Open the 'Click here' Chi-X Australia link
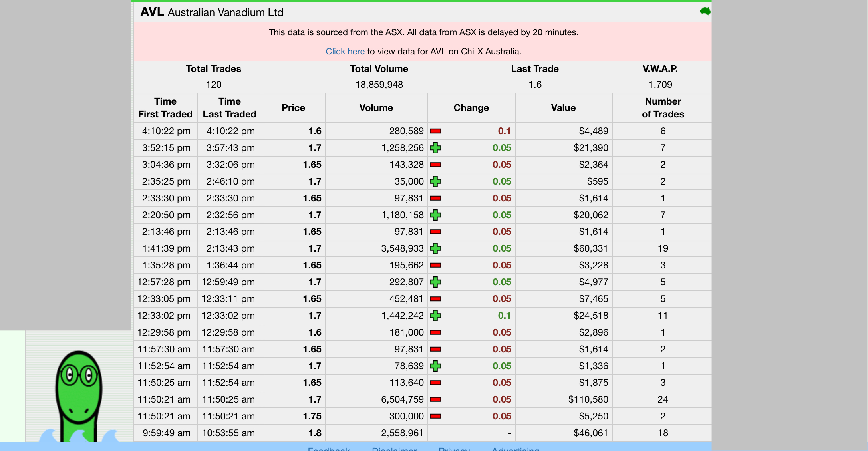The image size is (868, 451). (345, 51)
